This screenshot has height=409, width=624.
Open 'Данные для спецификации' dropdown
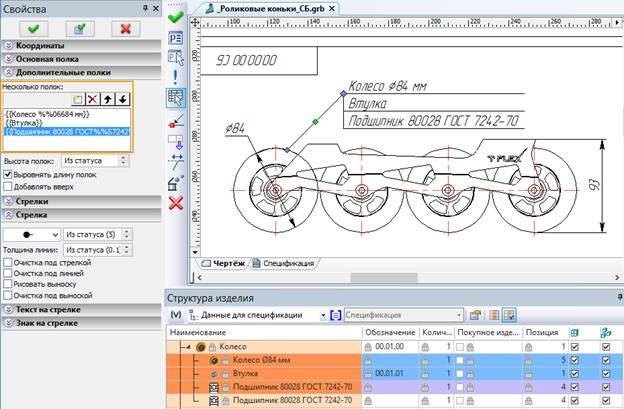[324, 314]
